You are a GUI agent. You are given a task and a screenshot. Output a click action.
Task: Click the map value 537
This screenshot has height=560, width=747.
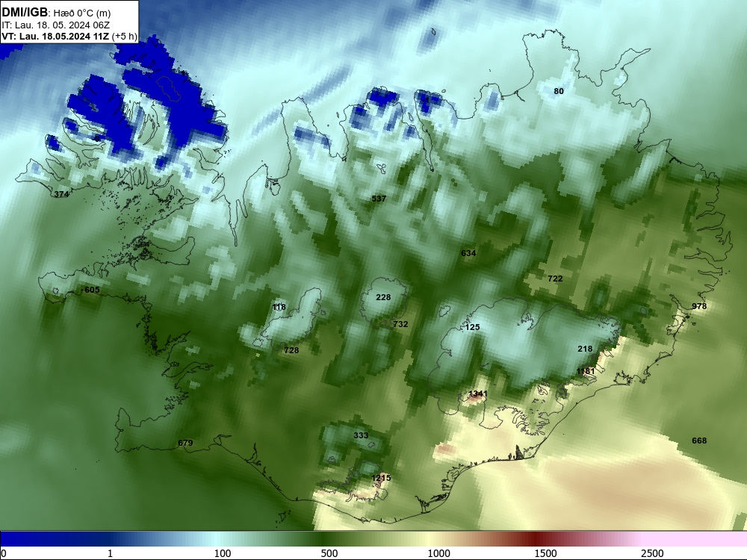point(379,199)
